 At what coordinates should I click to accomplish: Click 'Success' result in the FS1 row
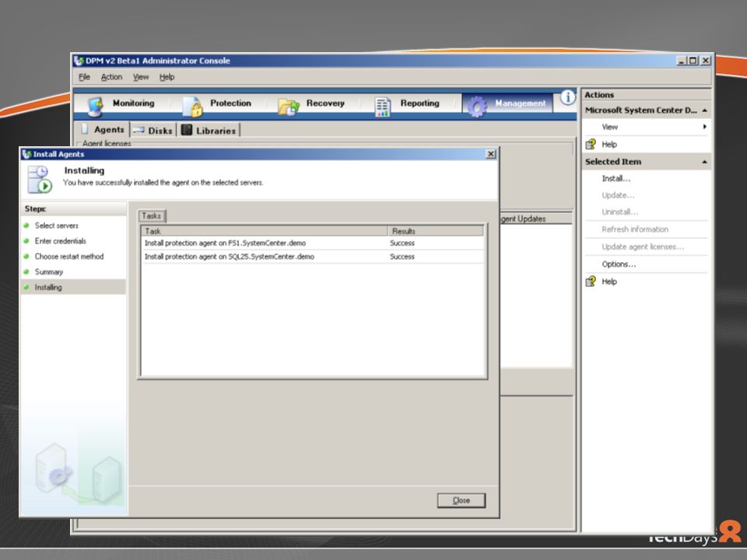click(402, 243)
